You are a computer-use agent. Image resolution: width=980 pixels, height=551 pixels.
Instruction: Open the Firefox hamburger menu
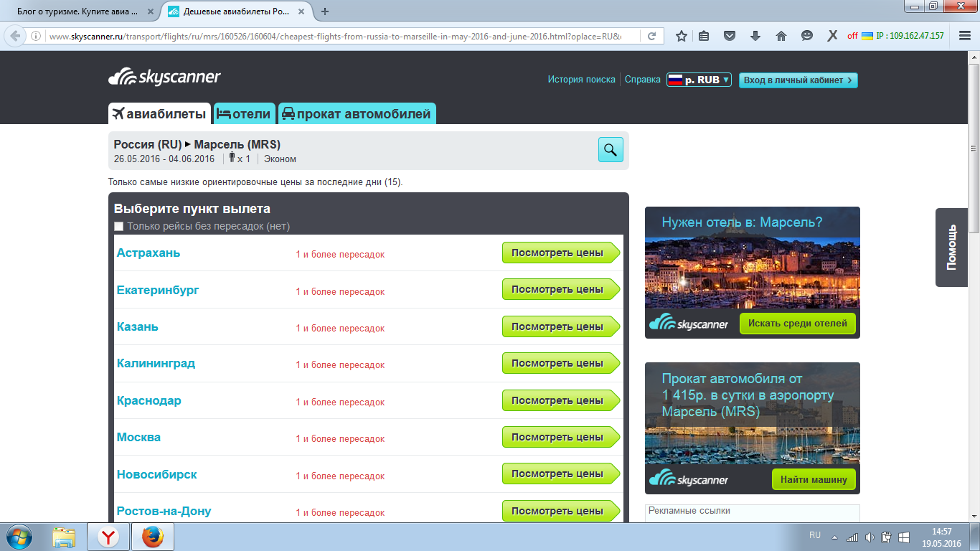pos(965,36)
